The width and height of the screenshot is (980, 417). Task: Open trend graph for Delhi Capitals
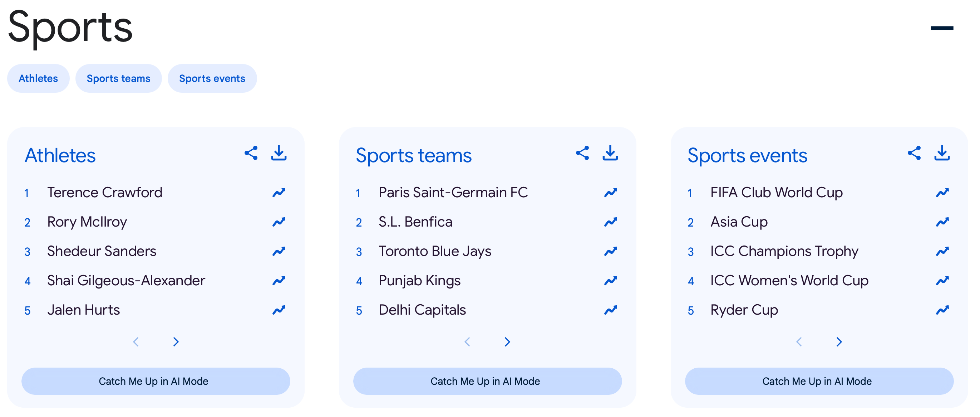(611, 310)
